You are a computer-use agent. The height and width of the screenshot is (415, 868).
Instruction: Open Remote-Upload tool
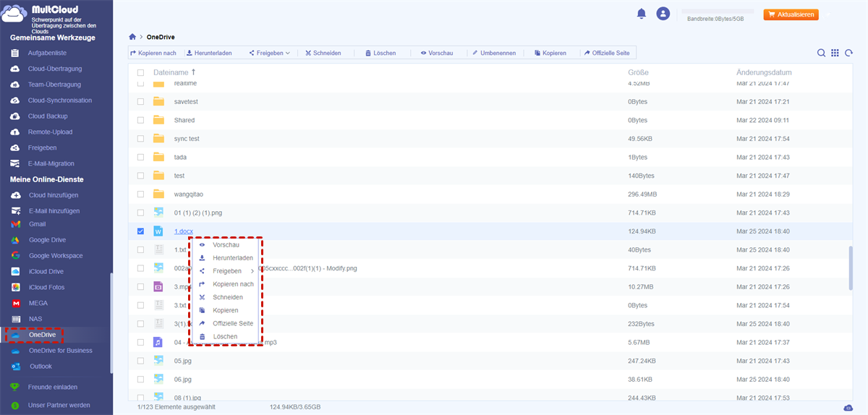[x=50, y=132]
